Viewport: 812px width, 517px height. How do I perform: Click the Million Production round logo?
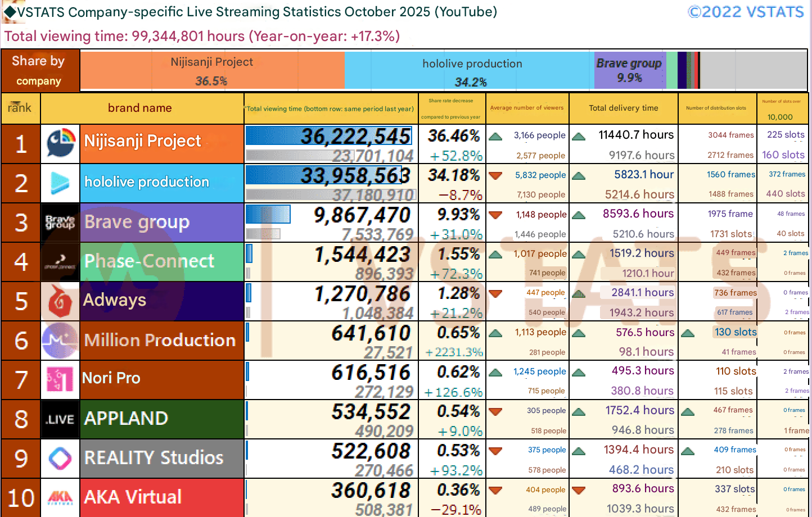pyautogui.click(x=60, y=341)
